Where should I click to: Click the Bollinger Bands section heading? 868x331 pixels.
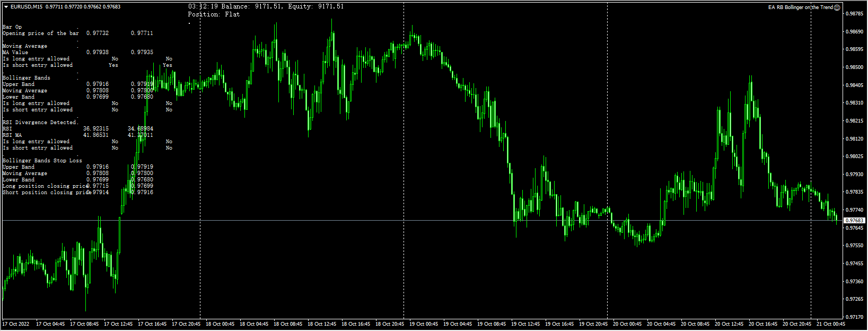pyautogui.click(x=27, y=78)
